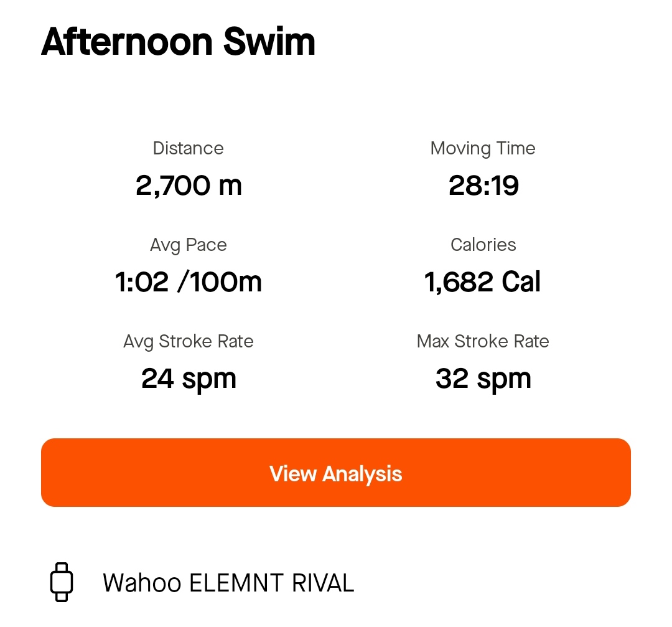This screenshot has width=672, height=627.
Task: Select the Max Stroke Rate label
Action: click(x=483, y=341)
